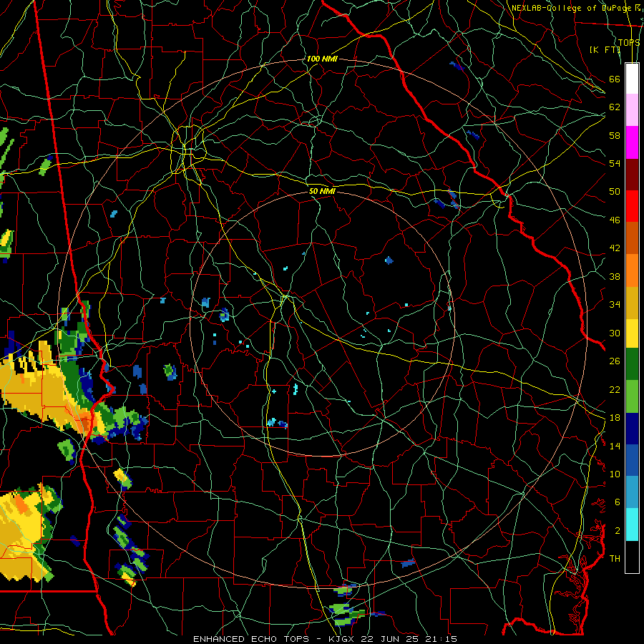
Task: Click the "62" legend value
Action: [x=615, y=107]
